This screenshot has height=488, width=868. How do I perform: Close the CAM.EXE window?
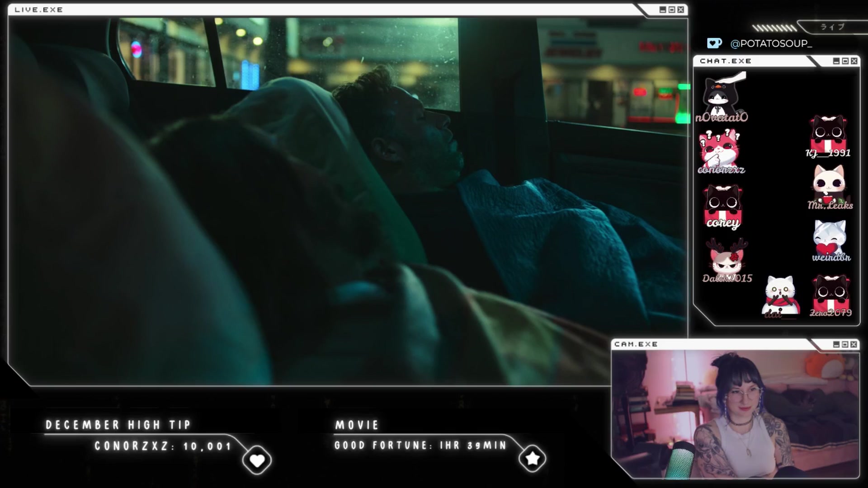click(x=854, y=344)
